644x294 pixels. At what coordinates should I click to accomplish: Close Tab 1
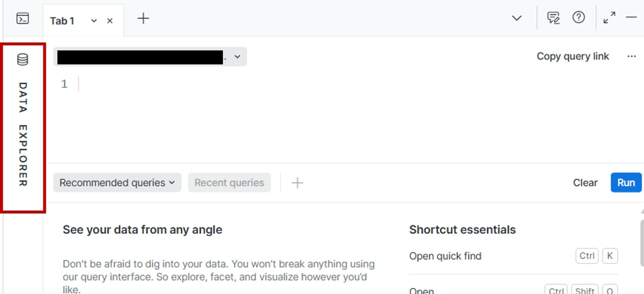point(110,21)
